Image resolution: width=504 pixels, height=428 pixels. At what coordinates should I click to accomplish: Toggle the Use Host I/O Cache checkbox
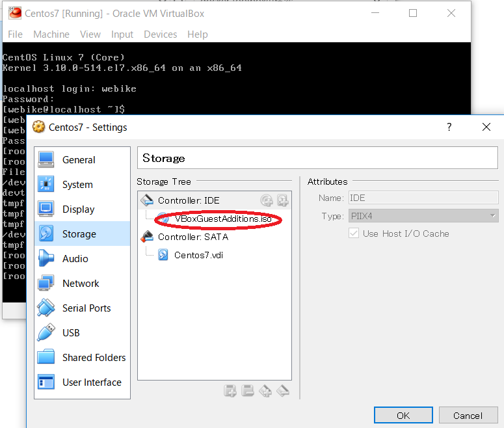(354, 234)
